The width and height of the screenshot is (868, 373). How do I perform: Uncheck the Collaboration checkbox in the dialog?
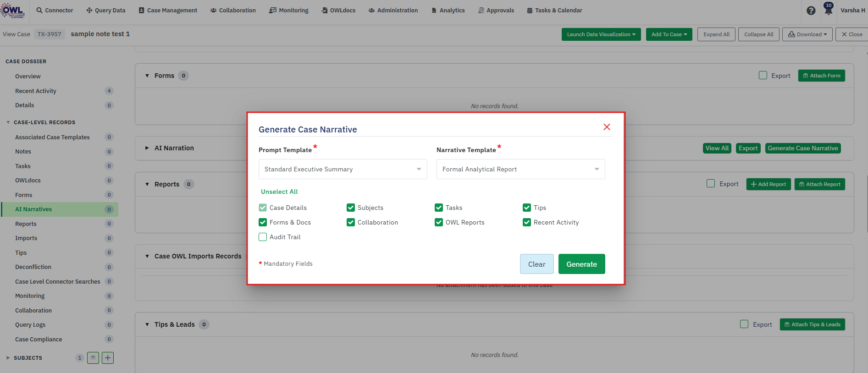351,222
